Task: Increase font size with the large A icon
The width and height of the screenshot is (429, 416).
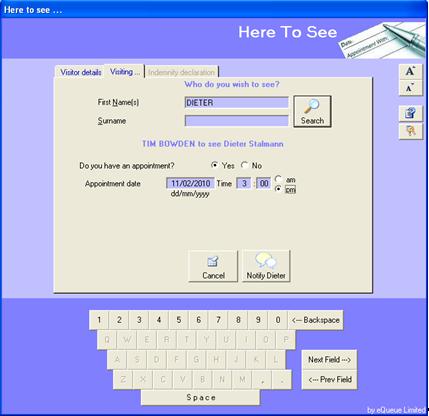Action: (411, 72)
